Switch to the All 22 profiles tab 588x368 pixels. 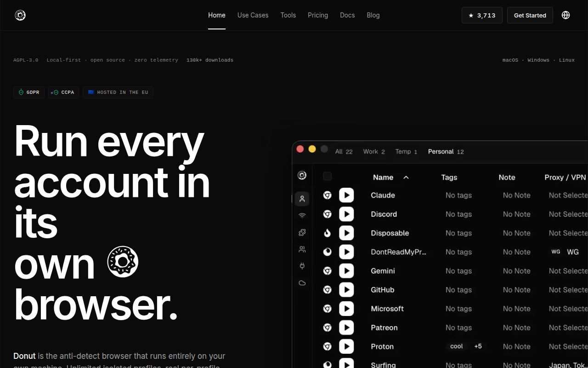[344, 151]
